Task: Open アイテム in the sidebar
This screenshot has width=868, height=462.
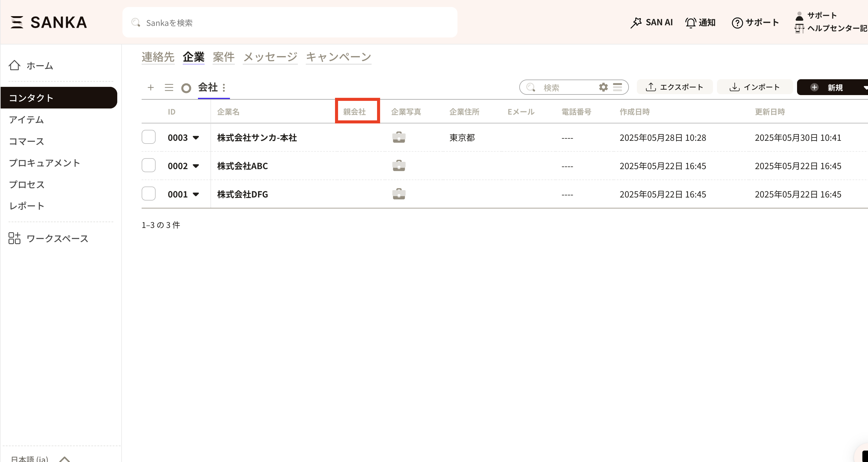Action: click(26, 120)
